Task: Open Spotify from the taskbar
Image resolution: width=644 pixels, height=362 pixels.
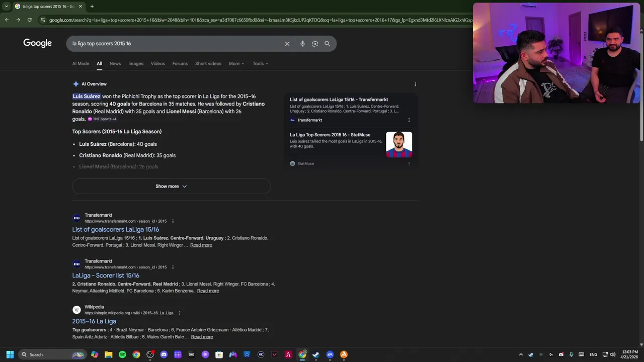Action: [122, 354]
